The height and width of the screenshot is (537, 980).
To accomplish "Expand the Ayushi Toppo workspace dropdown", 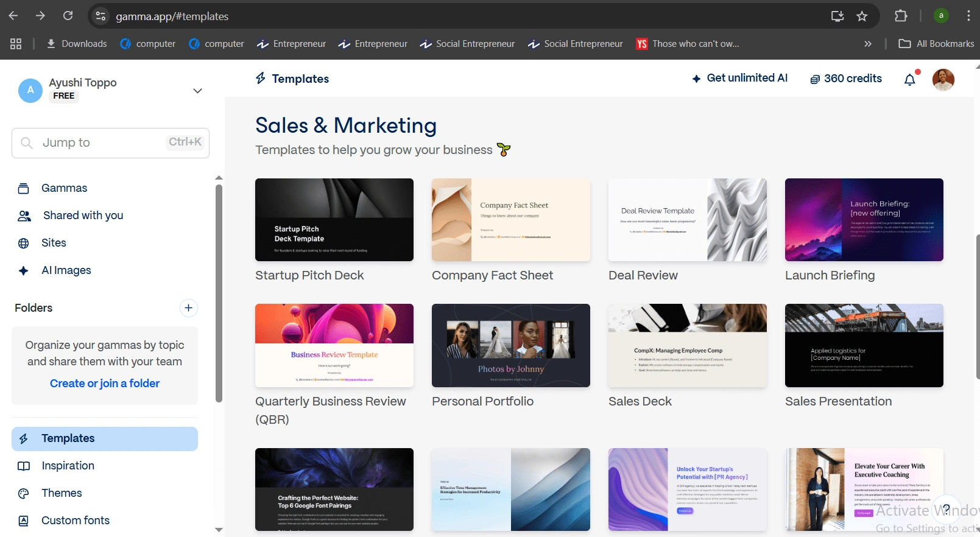I will (x=197, y=91).
